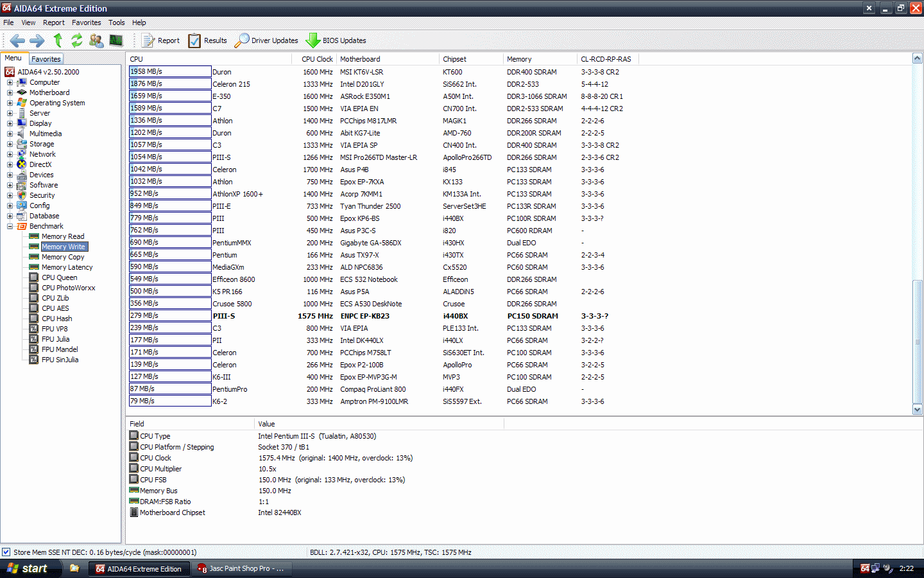Select FPU Julia benchmark item
Screen dimensions: 924x578
(55, 339)
